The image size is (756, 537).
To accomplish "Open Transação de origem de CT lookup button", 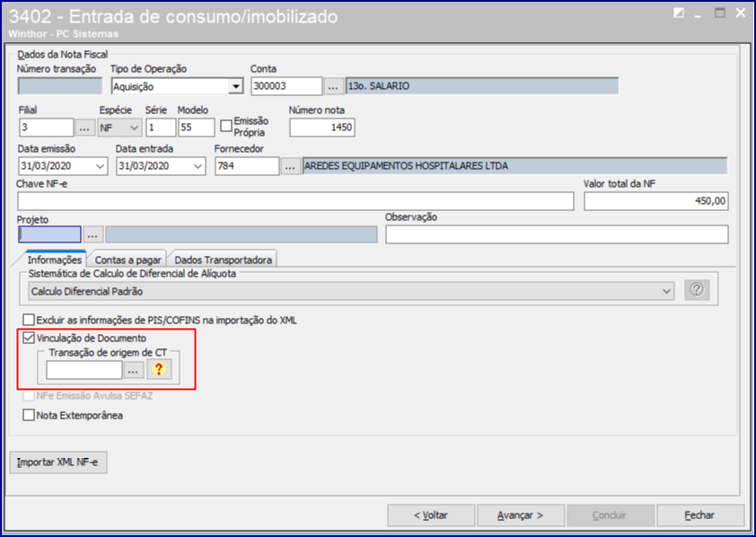I will tap(134, 370).
